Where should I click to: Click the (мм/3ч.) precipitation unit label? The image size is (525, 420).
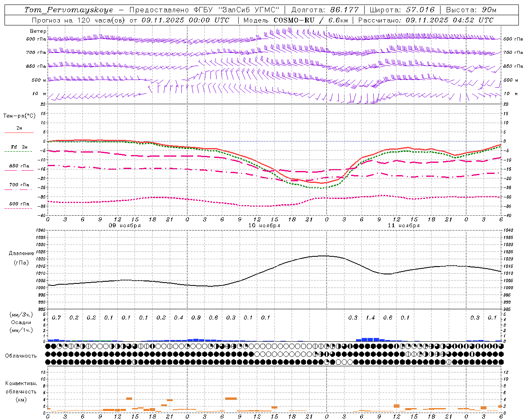[21, 315]
